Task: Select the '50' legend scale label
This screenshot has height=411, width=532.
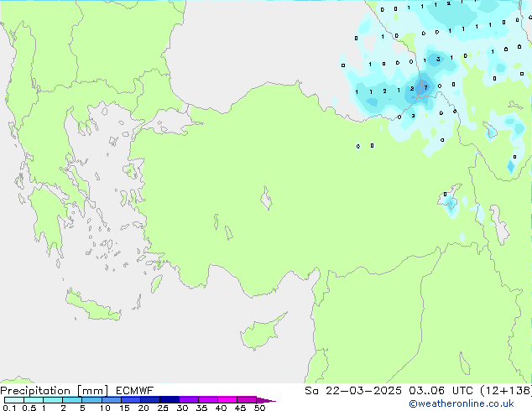Action: (x=259, y=408)
